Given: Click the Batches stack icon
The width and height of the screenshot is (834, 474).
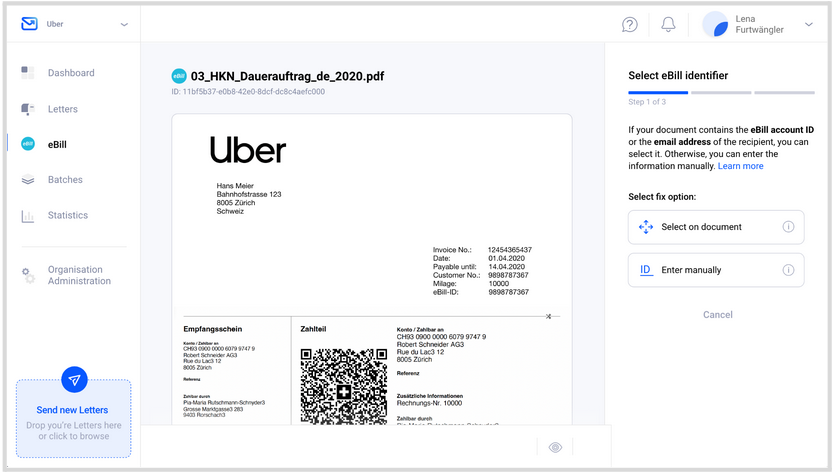Looking at the screenshot, I should [x=28, y=180].
